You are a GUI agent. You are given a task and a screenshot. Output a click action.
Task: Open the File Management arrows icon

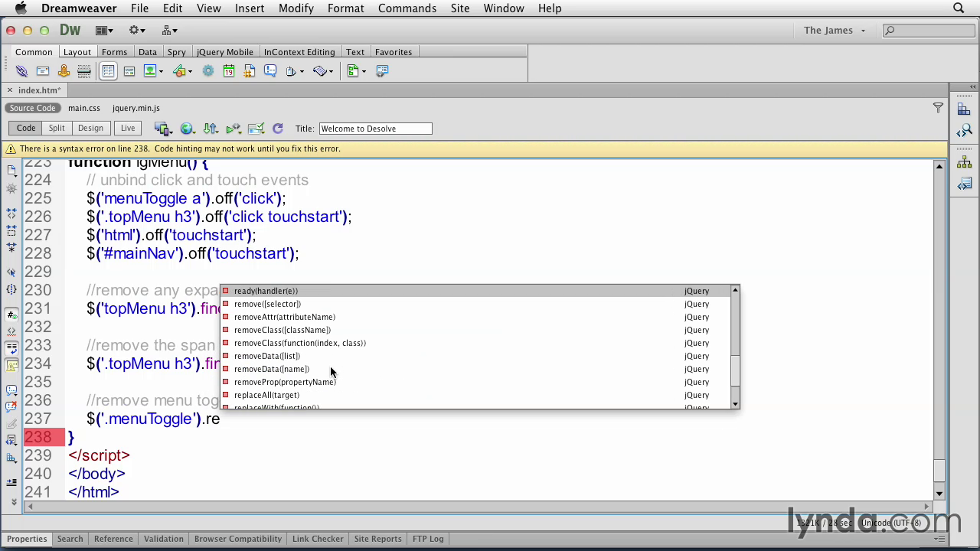click(211, 129)
